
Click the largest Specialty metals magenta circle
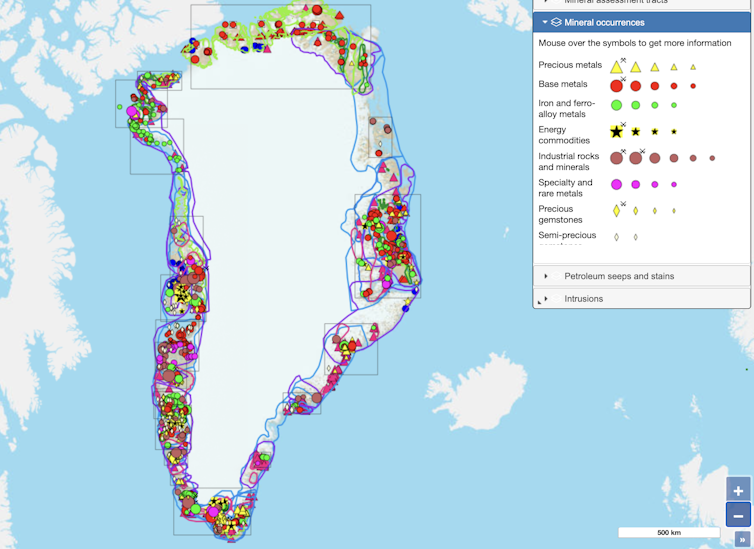(x=617, y=185)
